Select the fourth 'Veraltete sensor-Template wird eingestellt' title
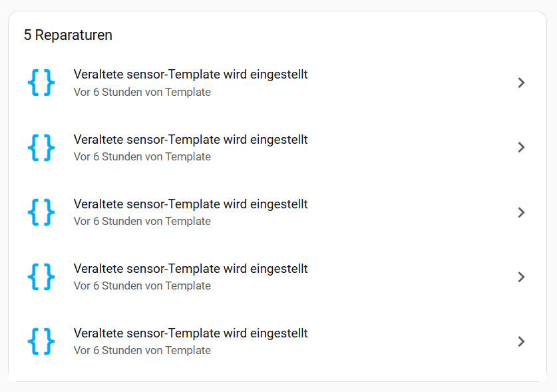This screenshot has width=557, height=392. tap(190, 269)
